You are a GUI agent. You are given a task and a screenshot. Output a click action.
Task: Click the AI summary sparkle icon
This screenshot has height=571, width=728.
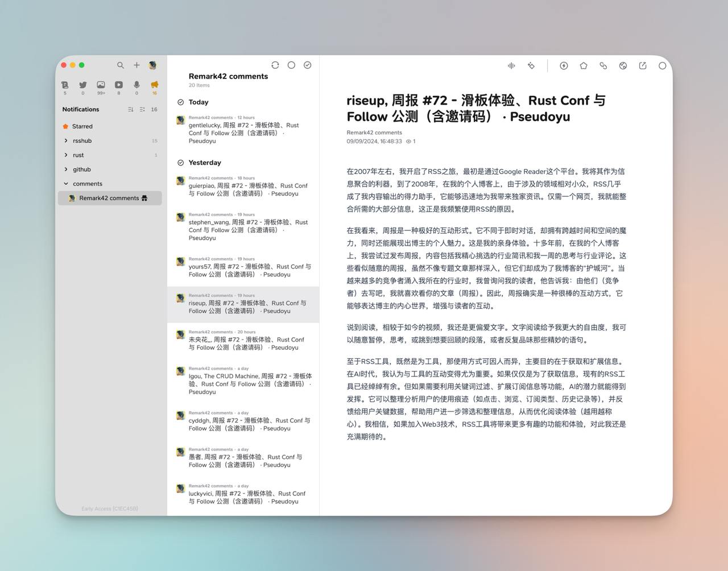(x=531, y=66)
